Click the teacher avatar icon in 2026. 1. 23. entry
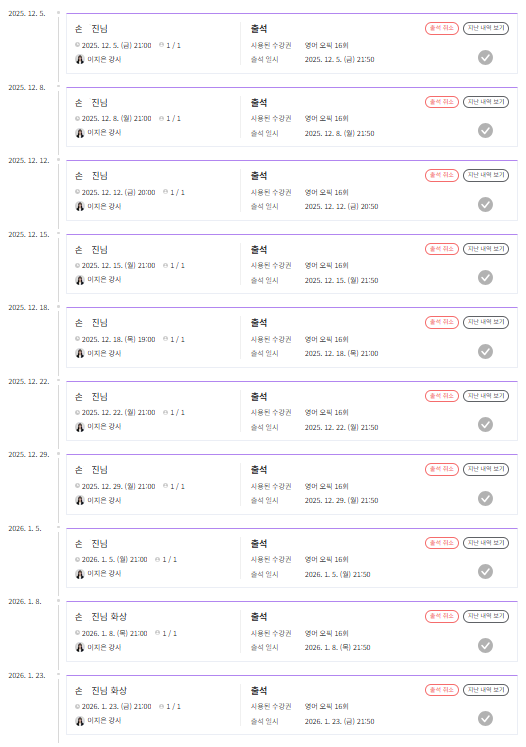Image resolution: width=526 pixels, height=747 pixels. coord(80,721)
